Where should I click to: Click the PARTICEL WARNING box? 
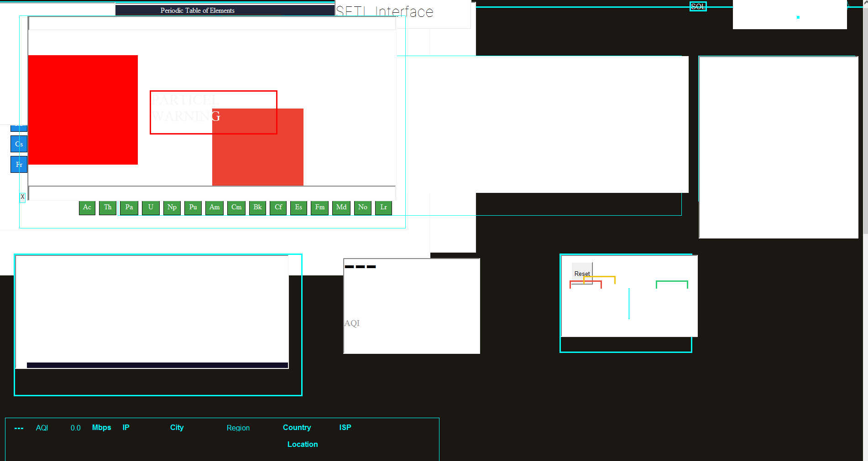point(213,112)
